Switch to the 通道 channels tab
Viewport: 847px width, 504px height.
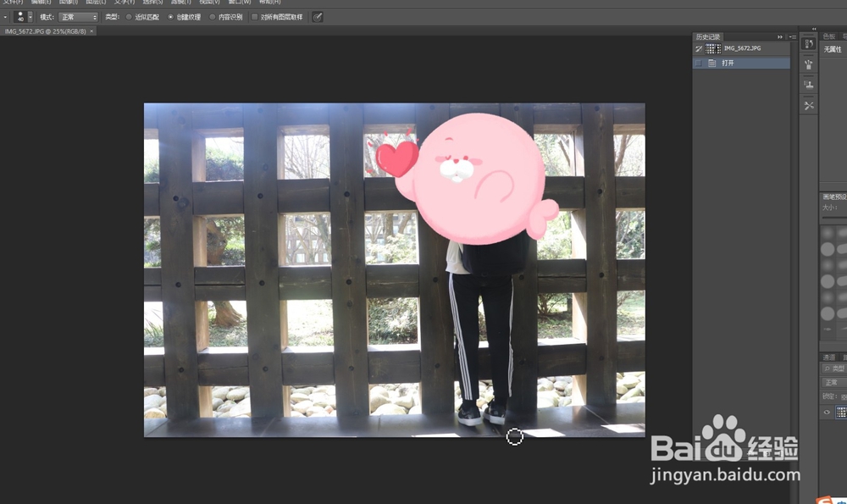[829, 357]
